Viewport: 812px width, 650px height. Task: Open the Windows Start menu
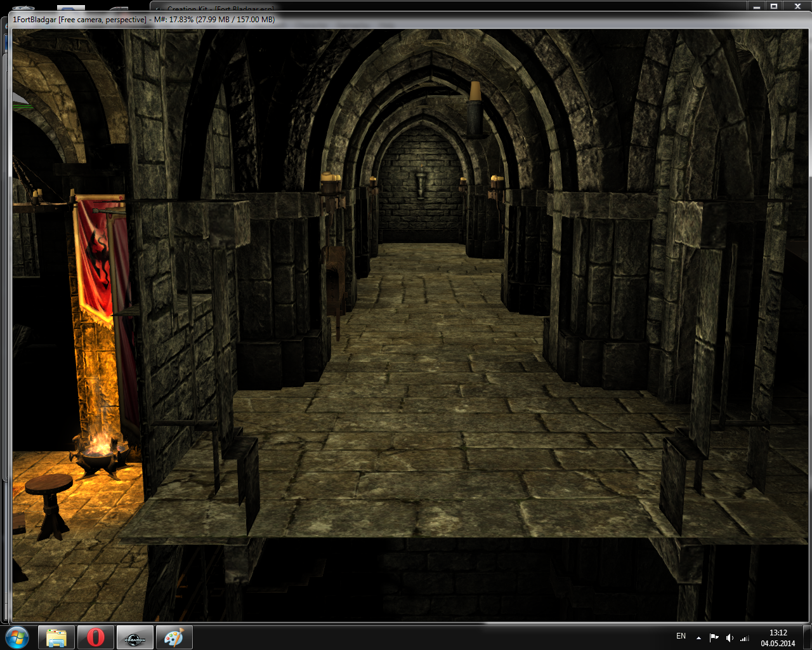coord(17,637)
